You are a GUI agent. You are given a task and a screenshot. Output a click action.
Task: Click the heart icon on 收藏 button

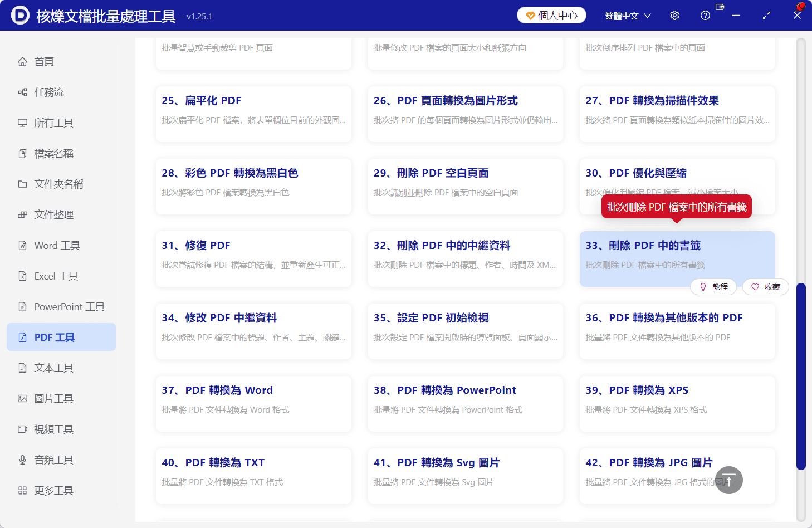(x=755, y=287)
